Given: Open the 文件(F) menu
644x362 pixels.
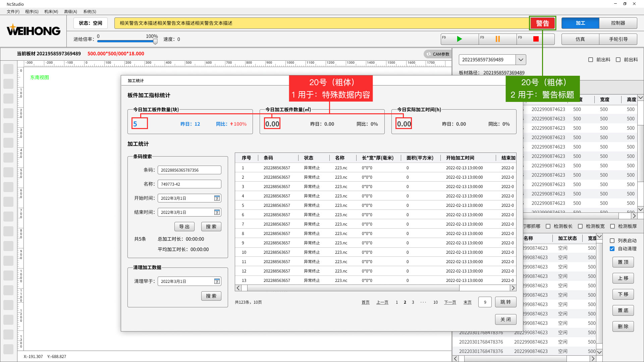Looking at the screenshot, I should pos(13,11).
